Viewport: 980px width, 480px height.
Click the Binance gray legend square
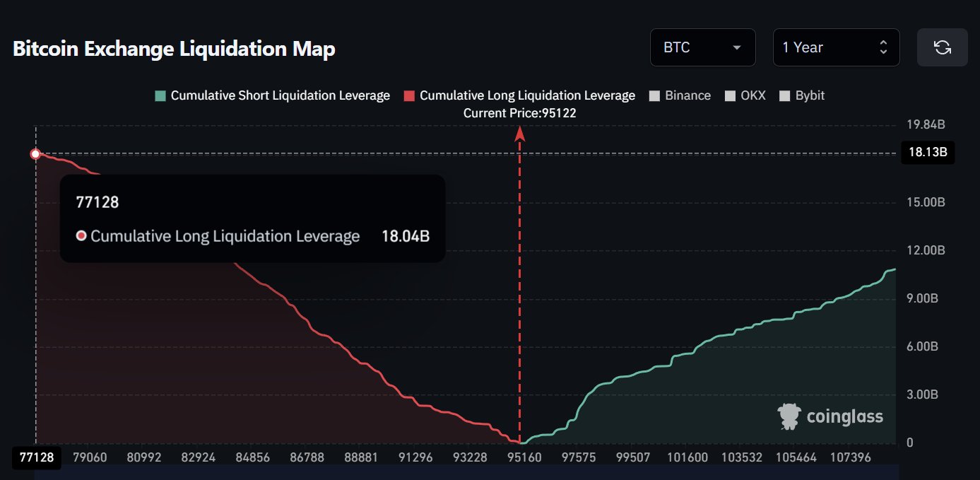tap(654, 95)
